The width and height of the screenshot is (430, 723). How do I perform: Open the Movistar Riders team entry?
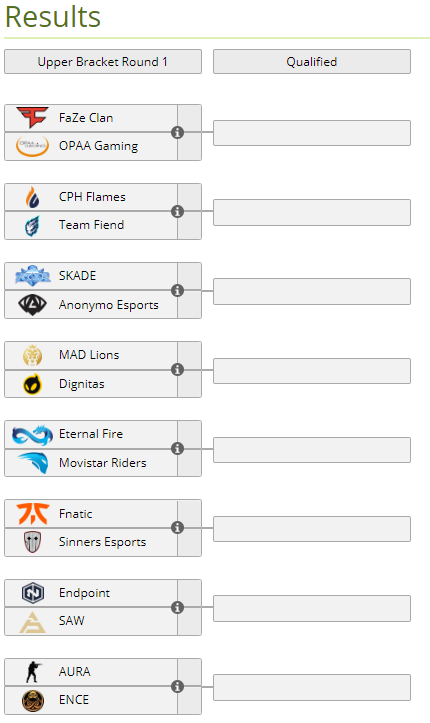91,463
